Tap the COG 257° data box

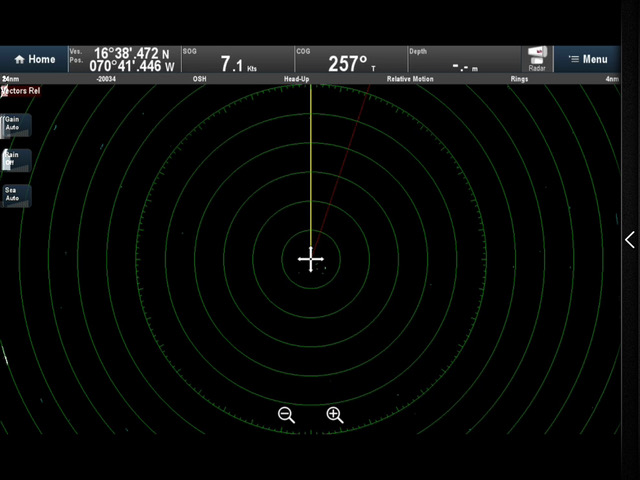[350, 60]
